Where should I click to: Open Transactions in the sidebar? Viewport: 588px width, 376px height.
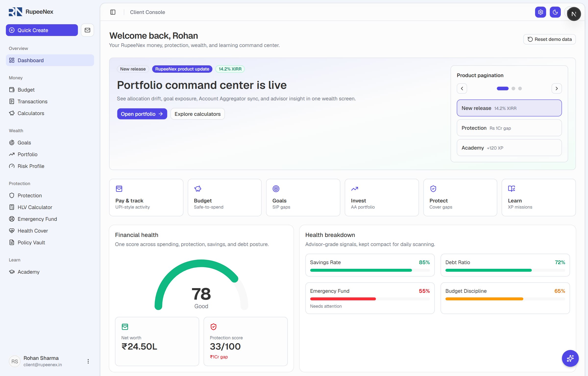50,101
